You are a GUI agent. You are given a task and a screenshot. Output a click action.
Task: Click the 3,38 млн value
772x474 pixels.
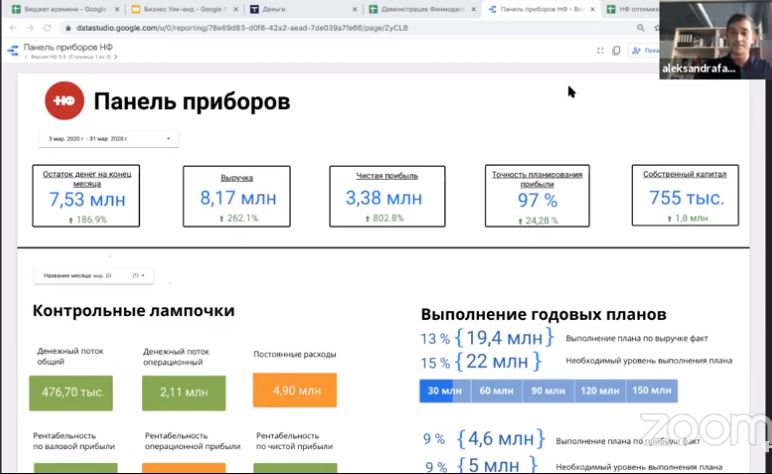point(384,198)
